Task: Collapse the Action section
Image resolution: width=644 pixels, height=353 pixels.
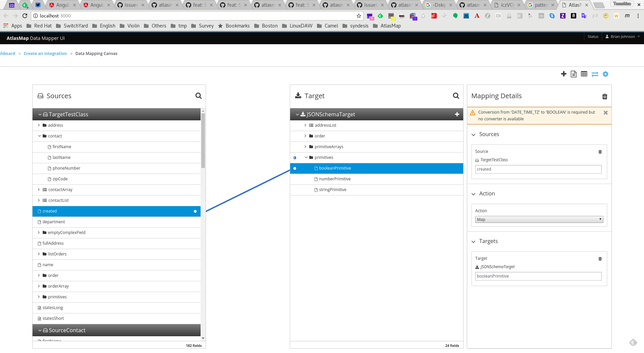Action: 474,194
